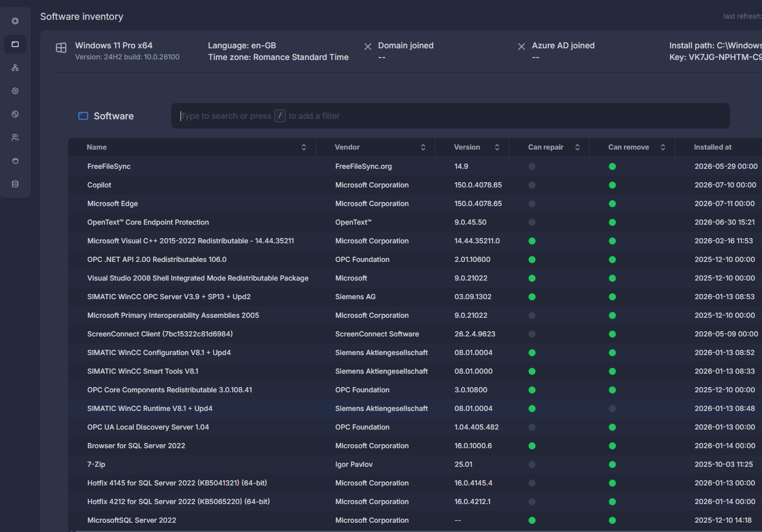The height and width of the screenshot is (532, 762).
Task: Click the Version column header label
Action: 467,147
